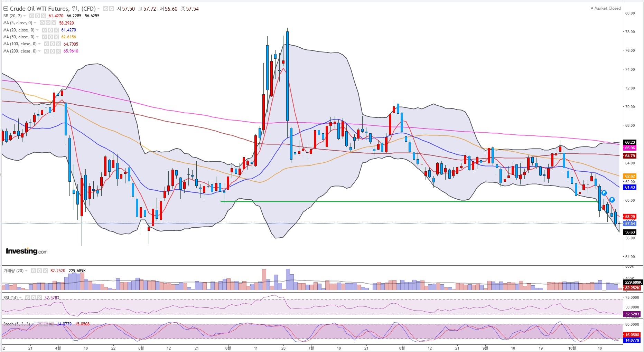The width and height of the screenshot is (644, 352).
Task: Click the red 15.0508 Stoch axis label
Action: [632, 335]
